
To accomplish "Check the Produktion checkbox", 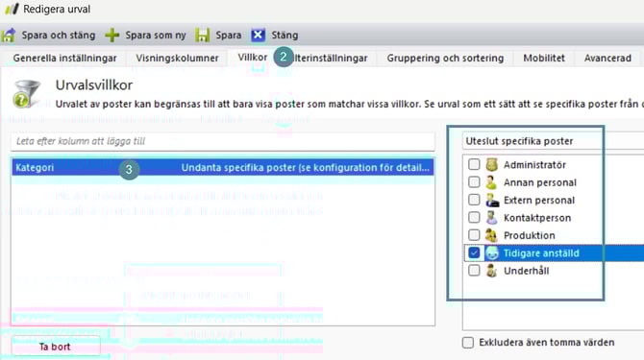I will tap(474, 235).
